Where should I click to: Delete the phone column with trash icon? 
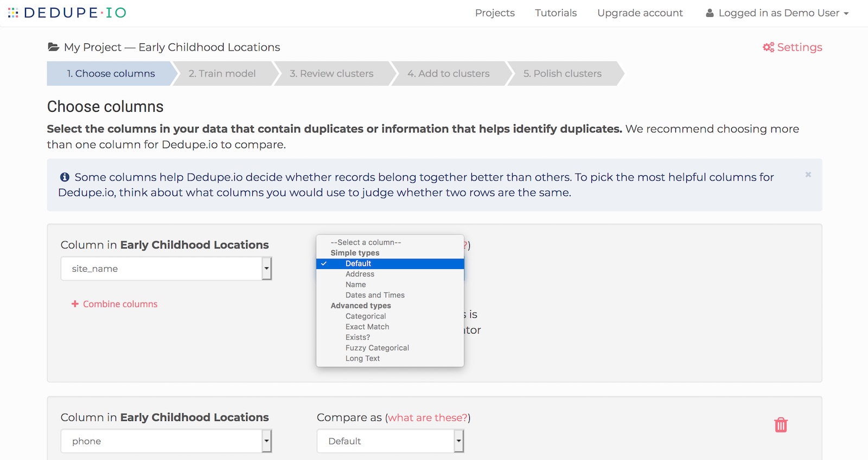[x=781, y=425]
